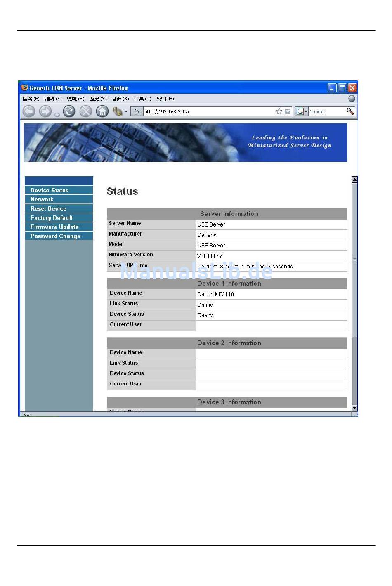Click the scroll up arrow of the page
392x586 pixels.
point(354,180)
